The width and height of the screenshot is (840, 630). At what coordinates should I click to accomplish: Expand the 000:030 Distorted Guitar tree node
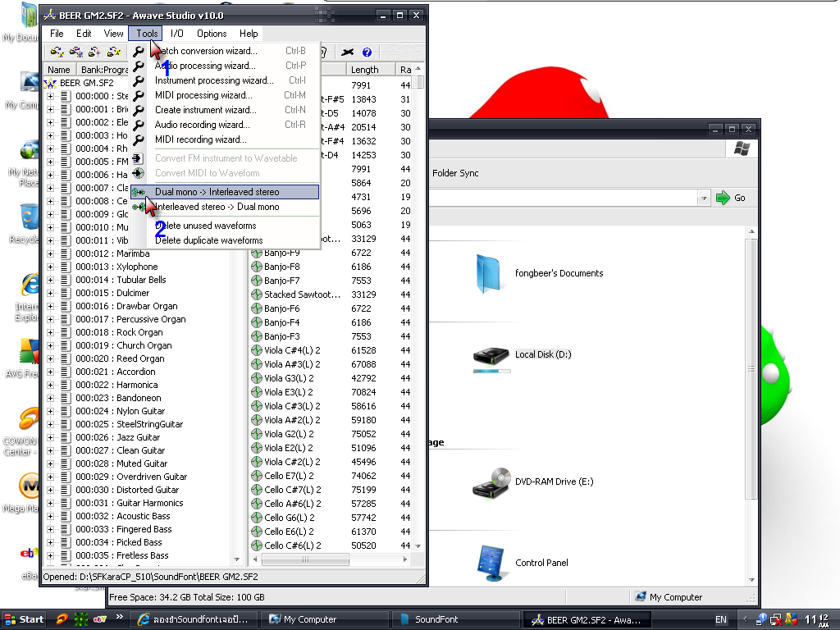50,491
